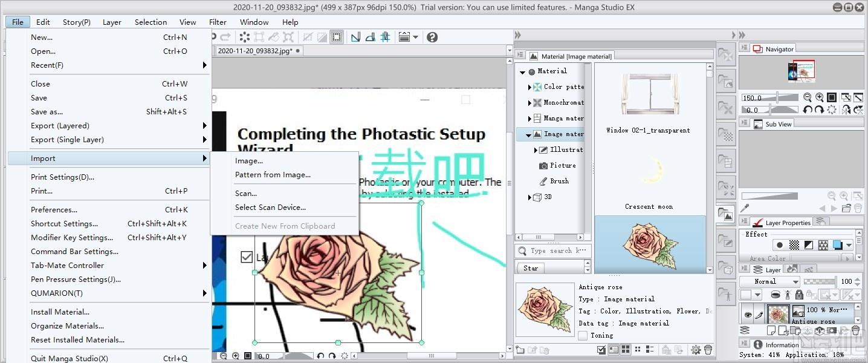This screenshot has width=868, height=363.
Task: Click Navigator 100% display square icon
Action: pyautogui.click(x=832, y=97)
